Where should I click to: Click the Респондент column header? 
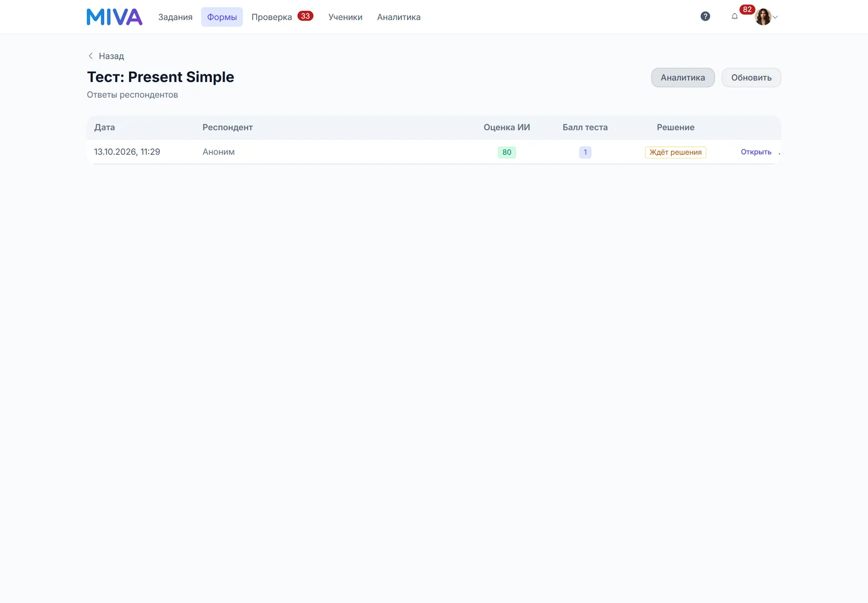tap(228, 128)
